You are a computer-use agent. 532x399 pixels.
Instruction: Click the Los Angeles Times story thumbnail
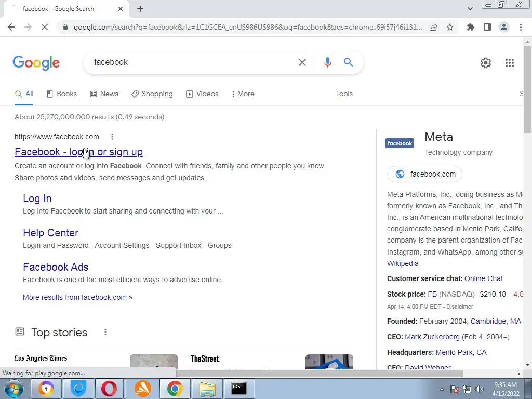[154, 362]
